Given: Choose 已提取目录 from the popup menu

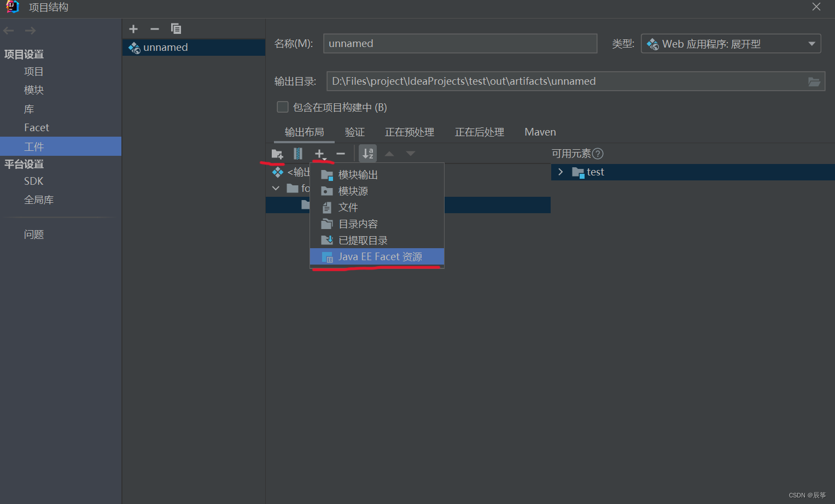Looking at the screenshot, I should (377, 241).
